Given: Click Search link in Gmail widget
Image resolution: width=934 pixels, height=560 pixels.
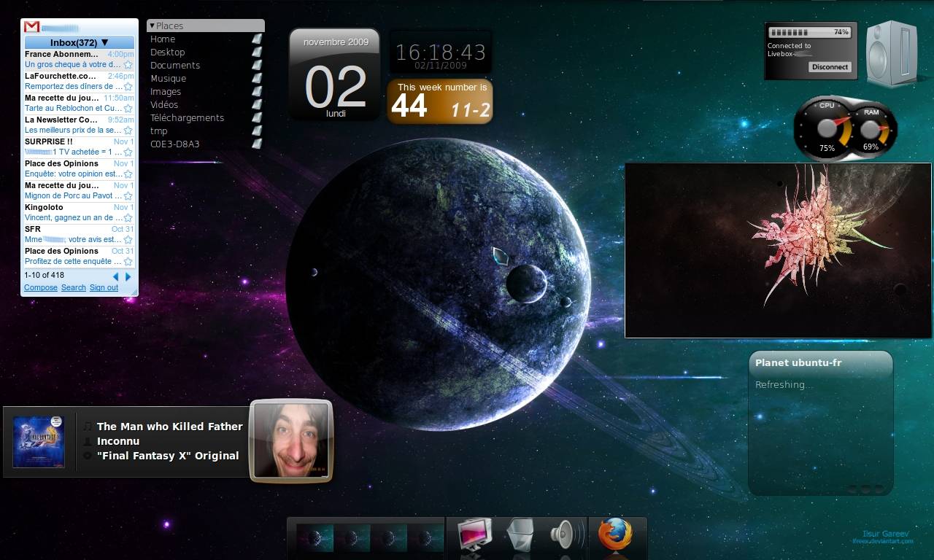Looking at the screenshot, I should pyautogui.click(x=74, y=287).
